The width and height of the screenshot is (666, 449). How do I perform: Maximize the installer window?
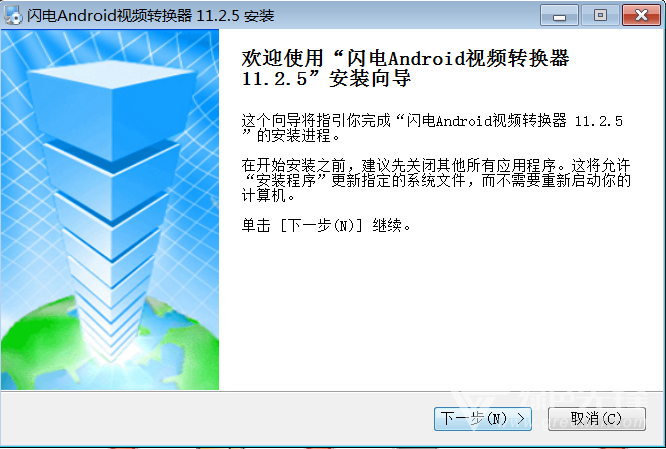tap(600, 15)
